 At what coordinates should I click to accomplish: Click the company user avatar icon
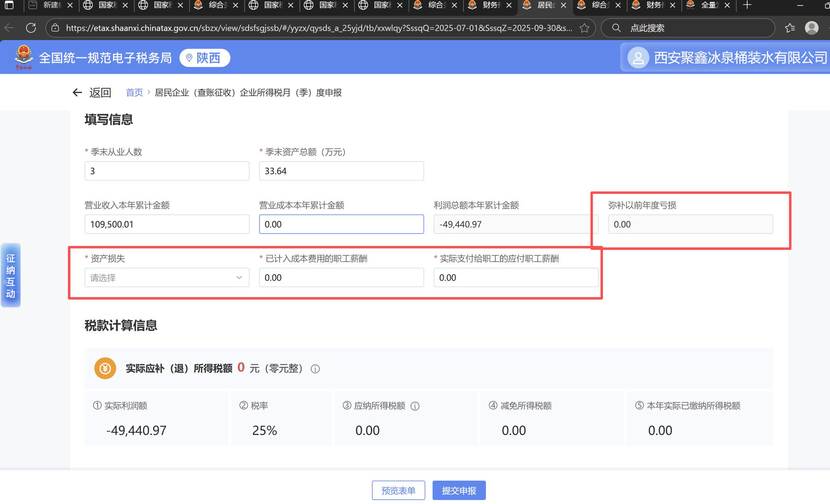[638, 58]
